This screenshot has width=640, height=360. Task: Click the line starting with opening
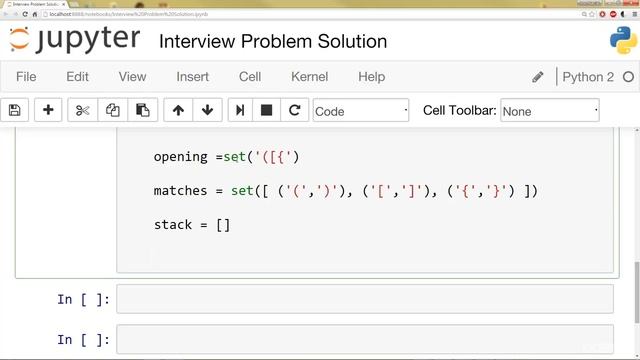[x=227, y=157]
